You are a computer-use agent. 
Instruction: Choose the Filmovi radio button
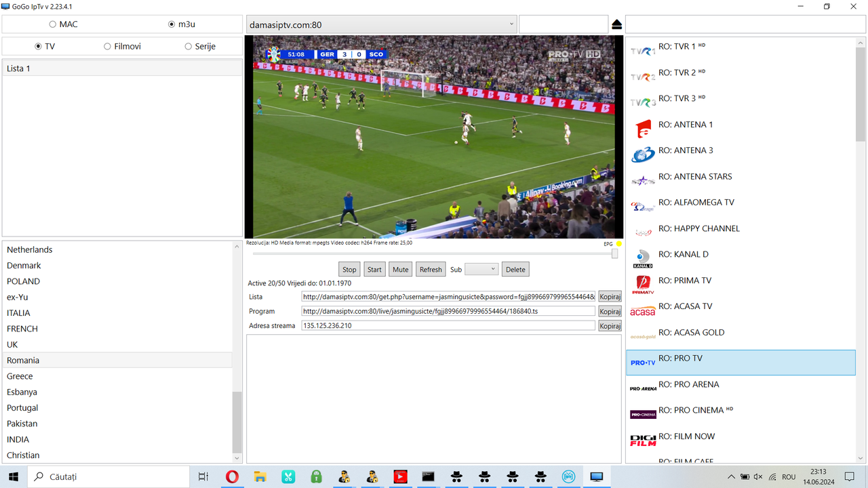coord(122,46)
